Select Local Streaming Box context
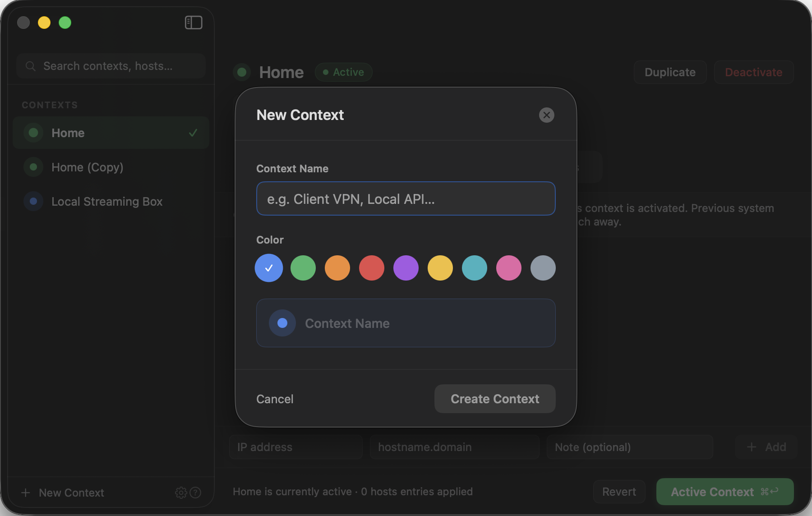 coord(111,201)
